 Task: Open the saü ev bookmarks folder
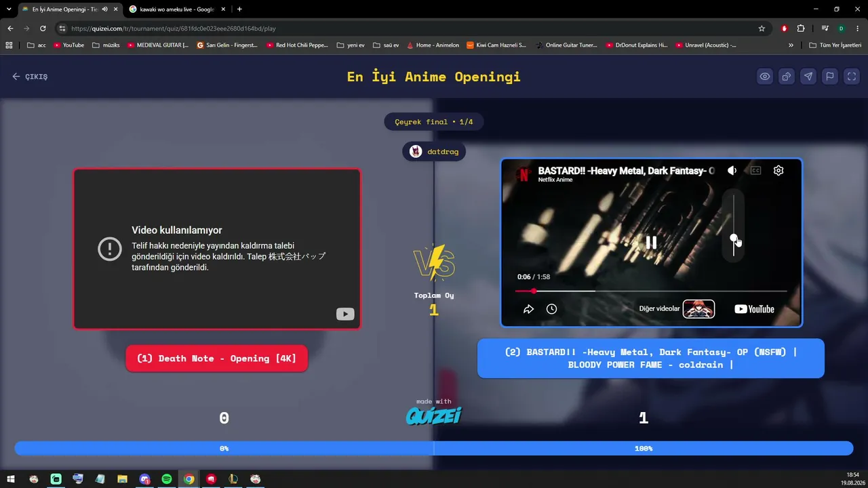coord(386,45)
